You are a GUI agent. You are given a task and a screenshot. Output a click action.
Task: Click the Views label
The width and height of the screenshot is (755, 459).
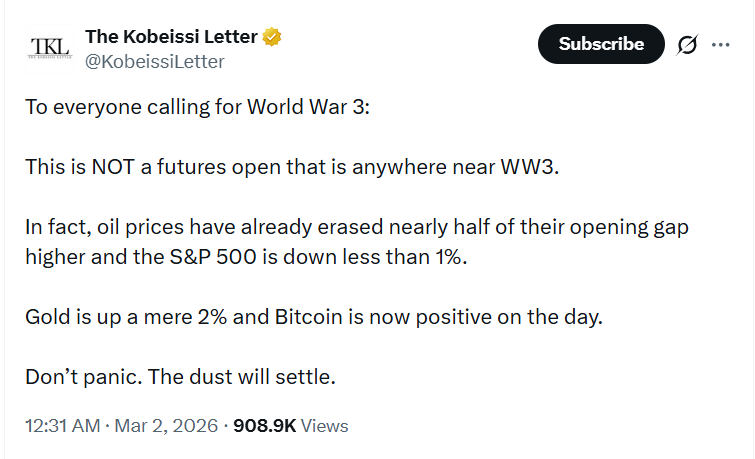(x=324, y=425)
